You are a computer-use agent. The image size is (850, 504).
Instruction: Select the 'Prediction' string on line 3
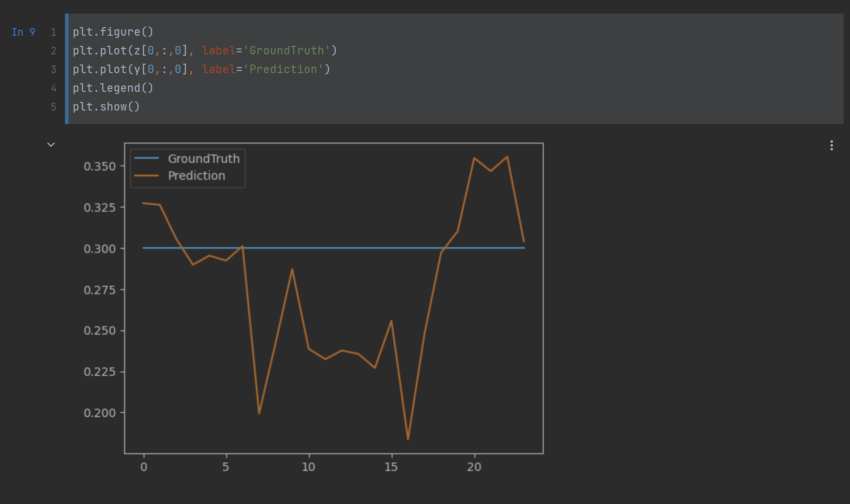(x=283, y=69)
